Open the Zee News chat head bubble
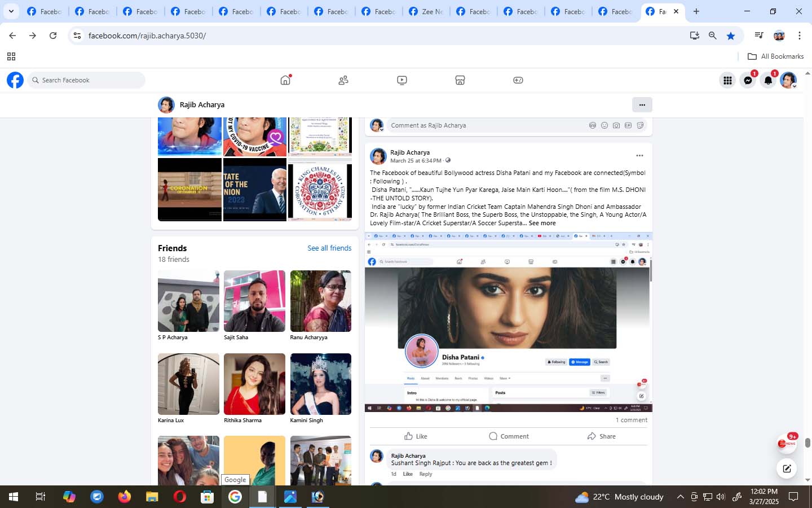Screen dimensions: 812x508 [x=787, y=444]
